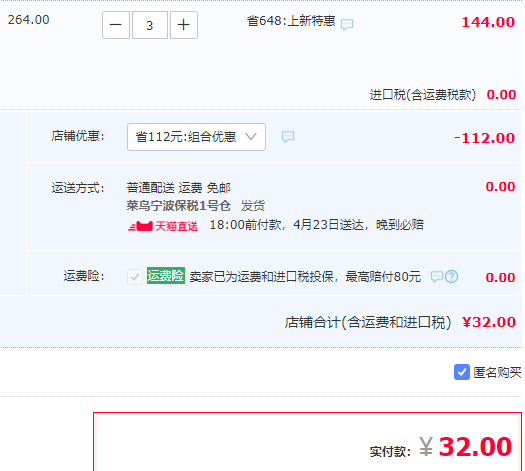Click the dropdown chevron arrow in 店铺优惠

click(x=251, y=137)
